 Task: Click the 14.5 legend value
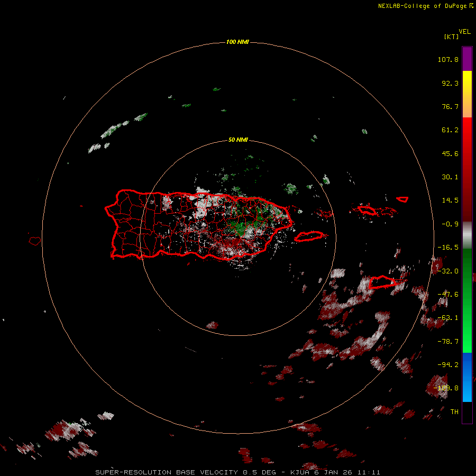[x=450, y=200]
